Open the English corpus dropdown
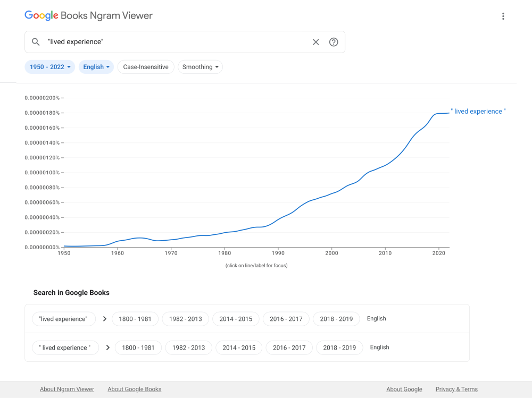Viewport: 532px width, 398px height. (x=96, y=67)
